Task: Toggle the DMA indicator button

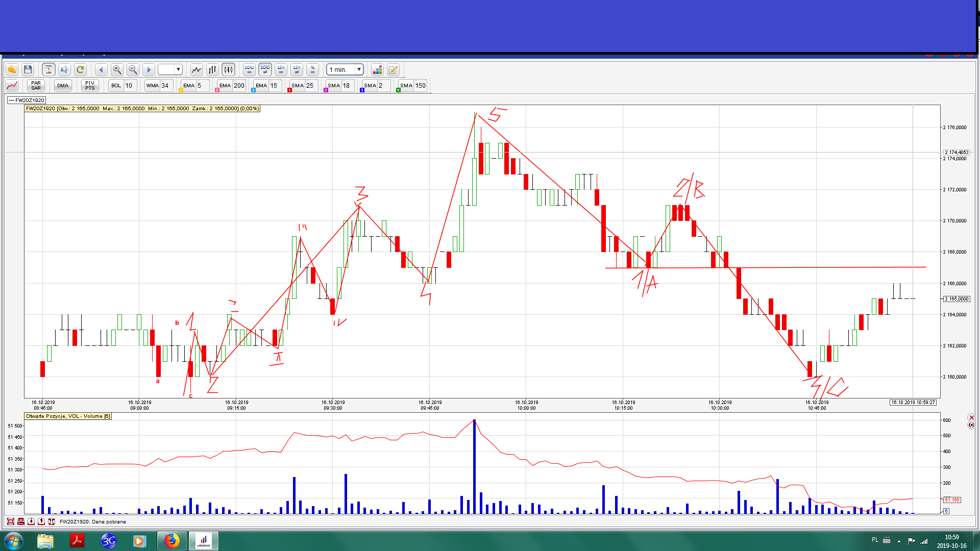Action: click(x=63, y=86)
